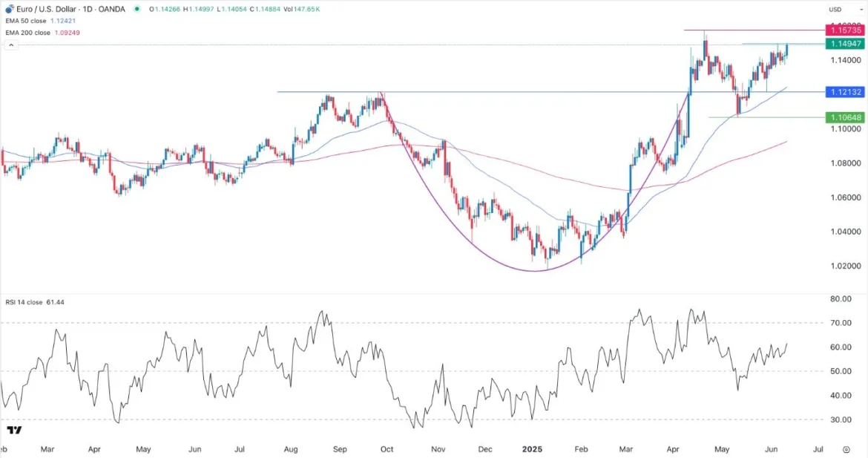Image resolution: width=868 pixels, height=458 pixels.
Task: Click the Jun label near the chart end
Action: tap(772, 450)
